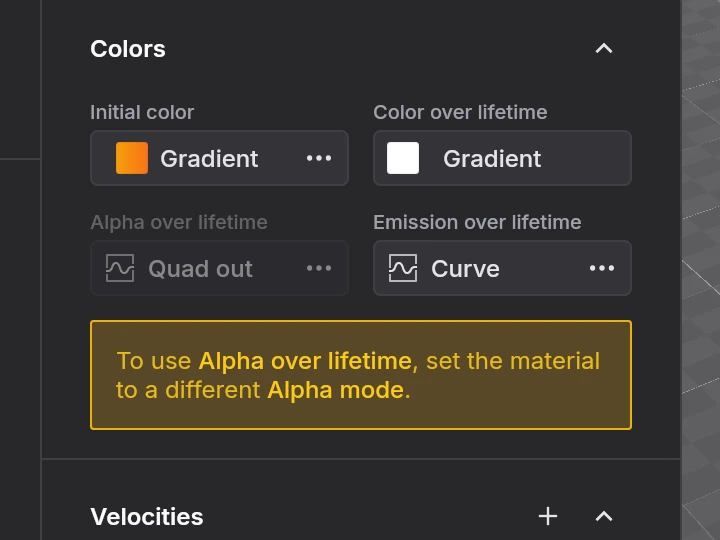
Task: Open Emission over lifetime options dots
Action: point(602,268)
